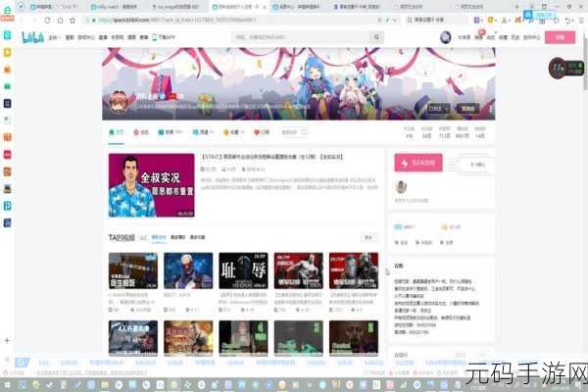The image size is (588, 392).
Task: Click the browser sidebar top home icon
Action: 8,11
